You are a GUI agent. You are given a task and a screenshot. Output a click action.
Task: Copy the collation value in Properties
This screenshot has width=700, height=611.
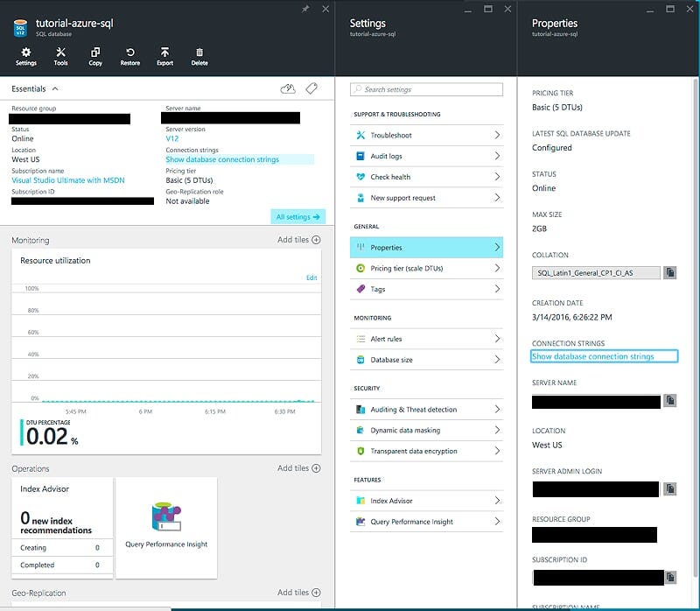tap(670, 272)
